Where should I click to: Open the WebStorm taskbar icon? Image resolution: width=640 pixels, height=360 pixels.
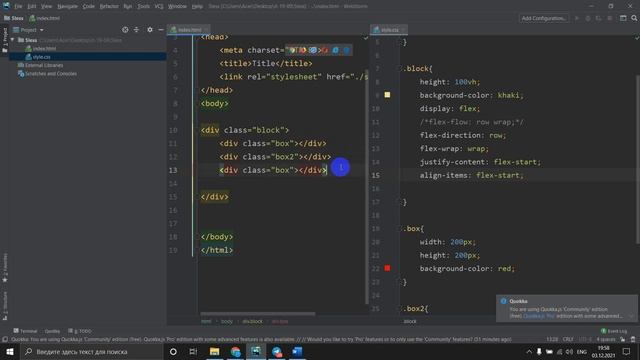pos(256,351)
